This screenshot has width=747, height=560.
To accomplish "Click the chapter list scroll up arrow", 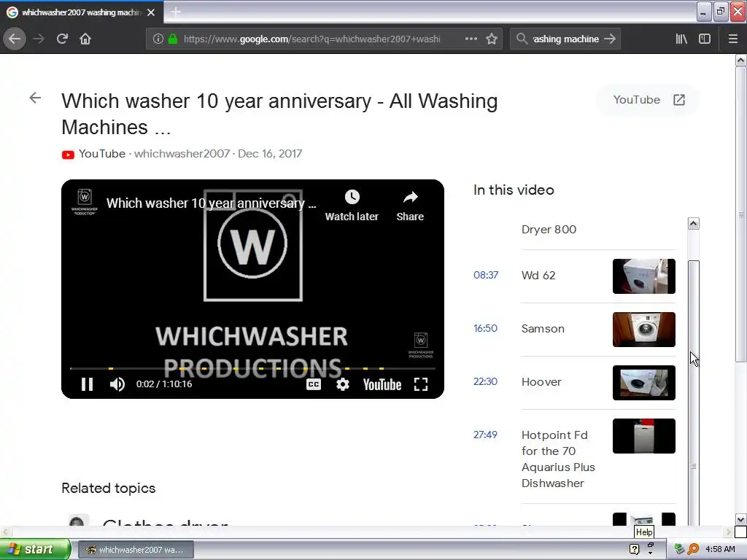I will point(694,223).
